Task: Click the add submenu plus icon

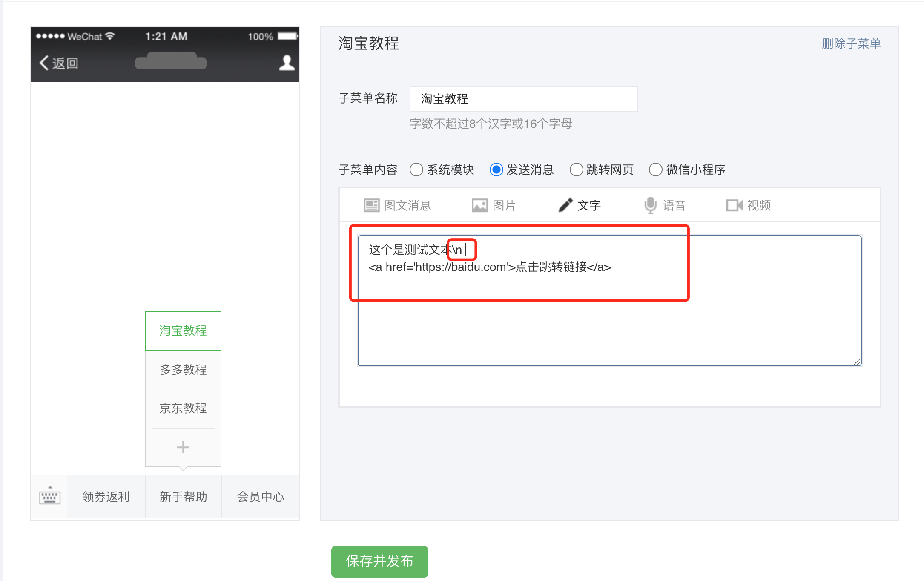Action: click(183, 447)
